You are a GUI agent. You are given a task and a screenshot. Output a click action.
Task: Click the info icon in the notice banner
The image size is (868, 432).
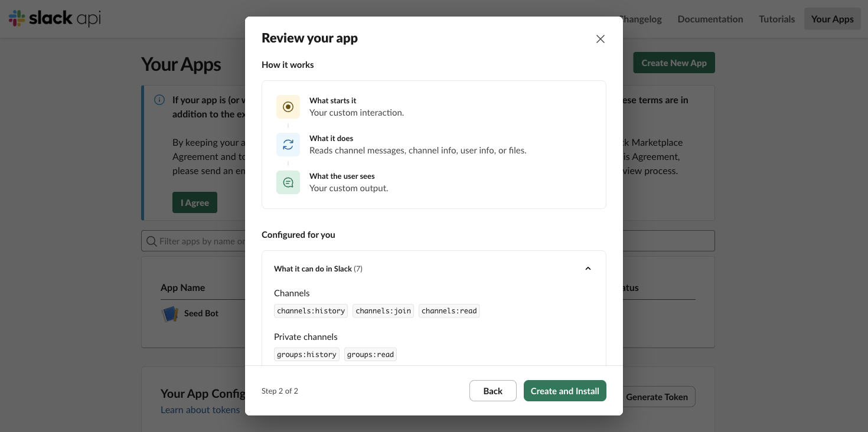pos(159,100)
